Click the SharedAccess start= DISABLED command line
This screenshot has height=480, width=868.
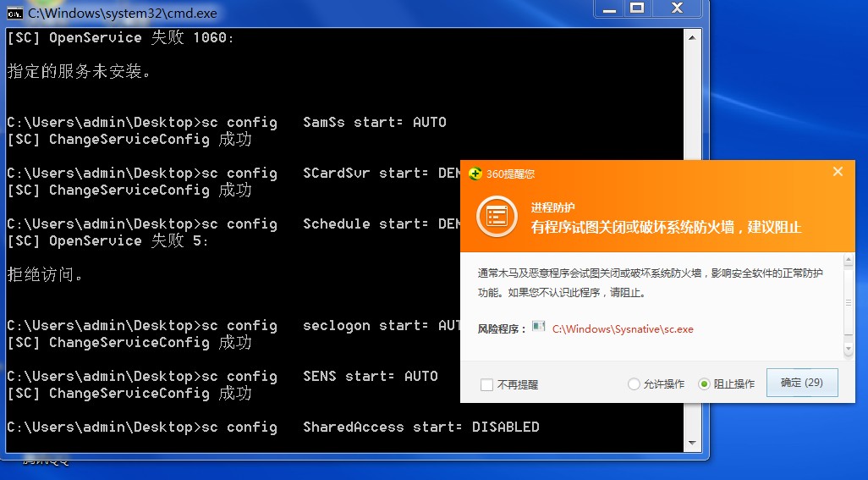pyautogui.click(x=273, y=428)
